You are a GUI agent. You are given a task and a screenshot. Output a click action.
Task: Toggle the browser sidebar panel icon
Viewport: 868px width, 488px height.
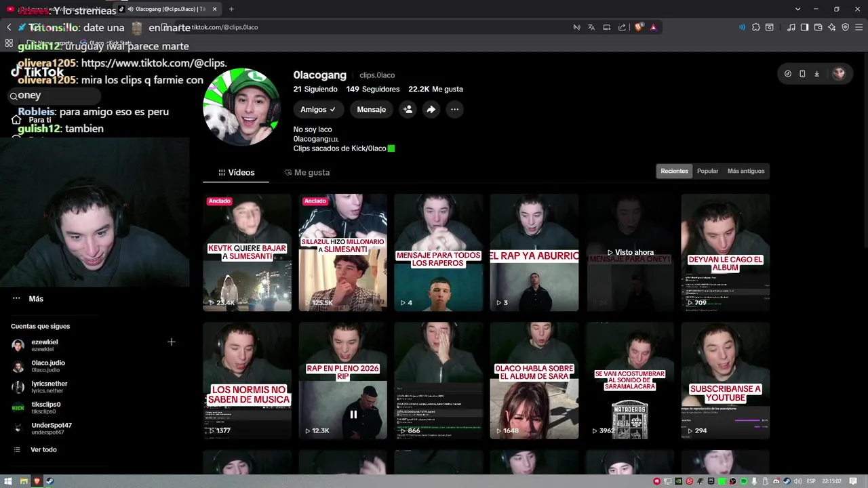[804, 27]
